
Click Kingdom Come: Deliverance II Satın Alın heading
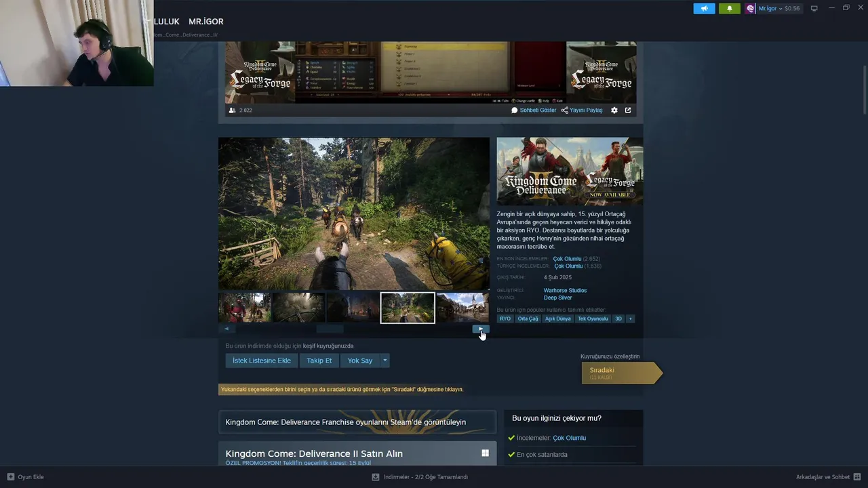click(314, 453)
